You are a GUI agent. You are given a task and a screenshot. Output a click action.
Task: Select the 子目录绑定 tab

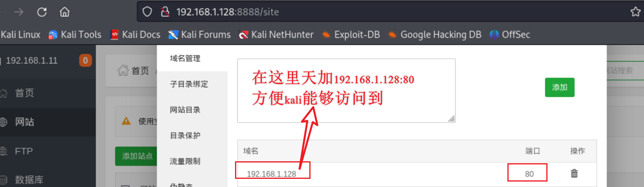(189, 84)
